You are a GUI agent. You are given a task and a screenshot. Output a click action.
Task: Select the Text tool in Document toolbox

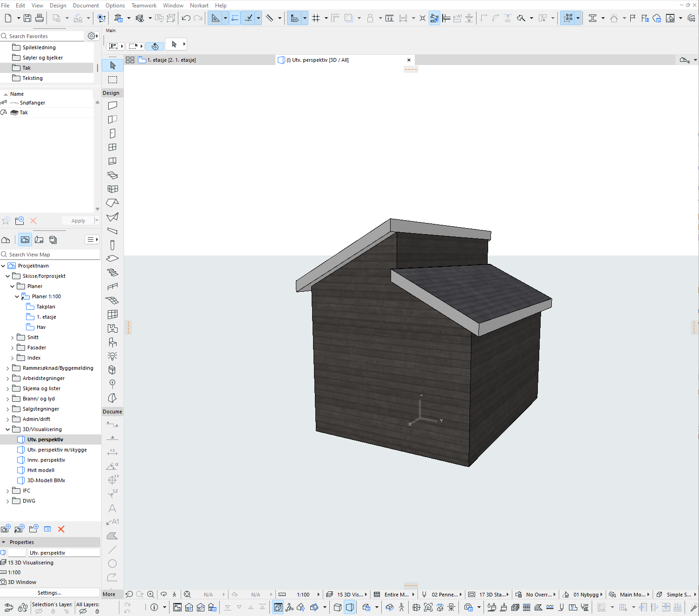tap(112, 509)
